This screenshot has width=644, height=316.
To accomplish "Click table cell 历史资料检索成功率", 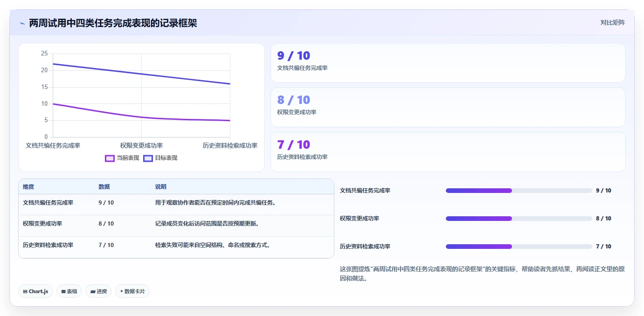I will pyautogui.click(x=48, y=245).
